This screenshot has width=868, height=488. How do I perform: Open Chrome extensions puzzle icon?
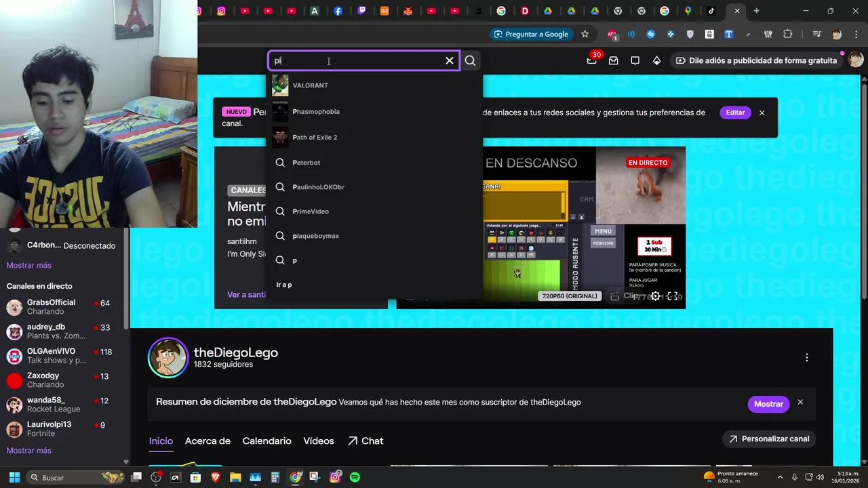click(788, 34)
